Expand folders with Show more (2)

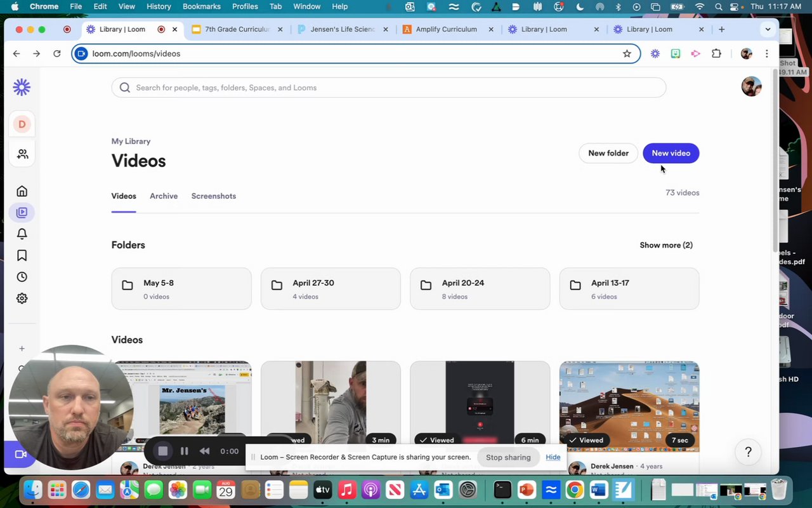point(666,245)
